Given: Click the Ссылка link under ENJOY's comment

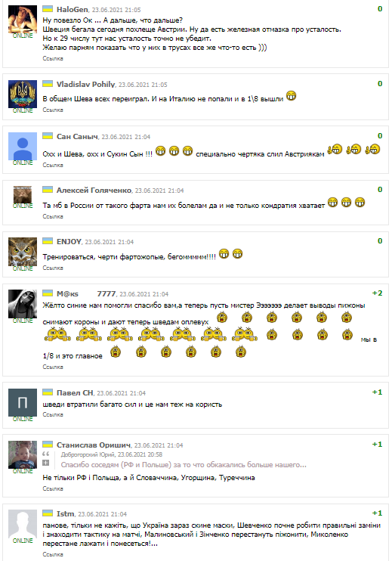Looking at the screenshot, I should pos(53,268).
